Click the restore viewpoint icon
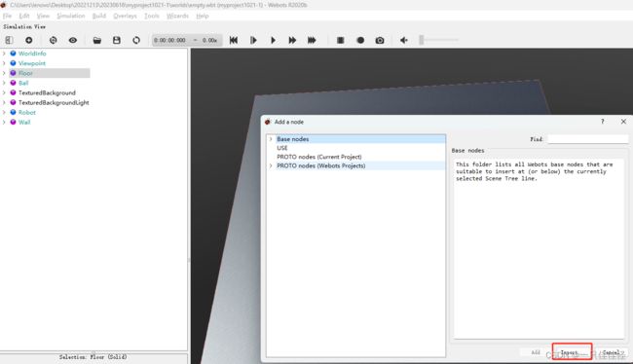The height and width of the screenshot is (364, 633). coord(53,40)
